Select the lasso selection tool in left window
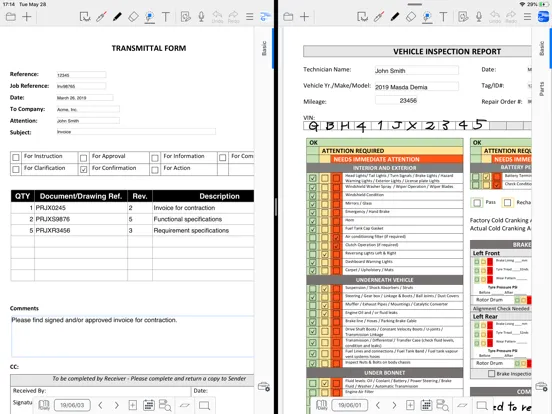Image resolution: width=552 pixels, height=414 pixels. click(85, 17)
